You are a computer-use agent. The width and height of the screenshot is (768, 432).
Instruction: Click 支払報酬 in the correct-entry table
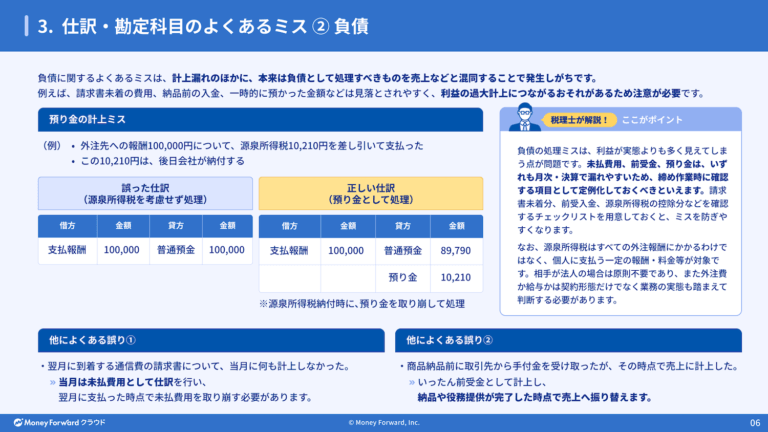coord(289,251)
